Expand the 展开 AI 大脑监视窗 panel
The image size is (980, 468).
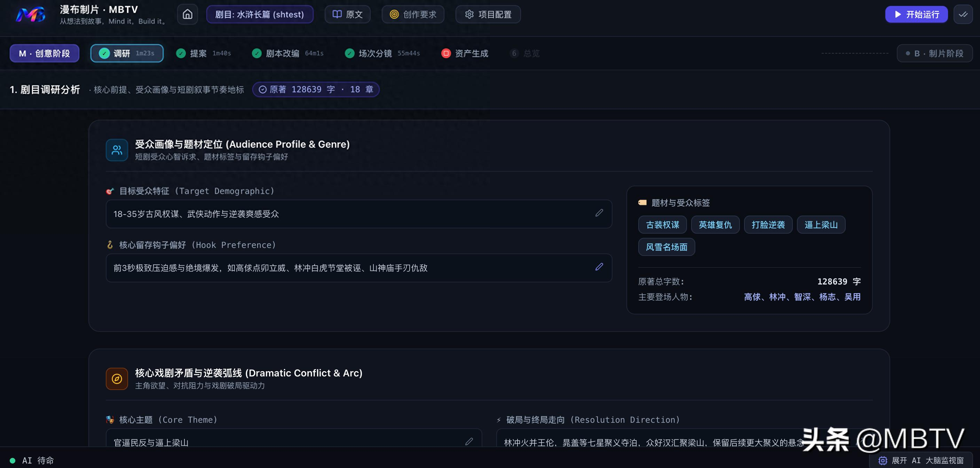point(920,460)
